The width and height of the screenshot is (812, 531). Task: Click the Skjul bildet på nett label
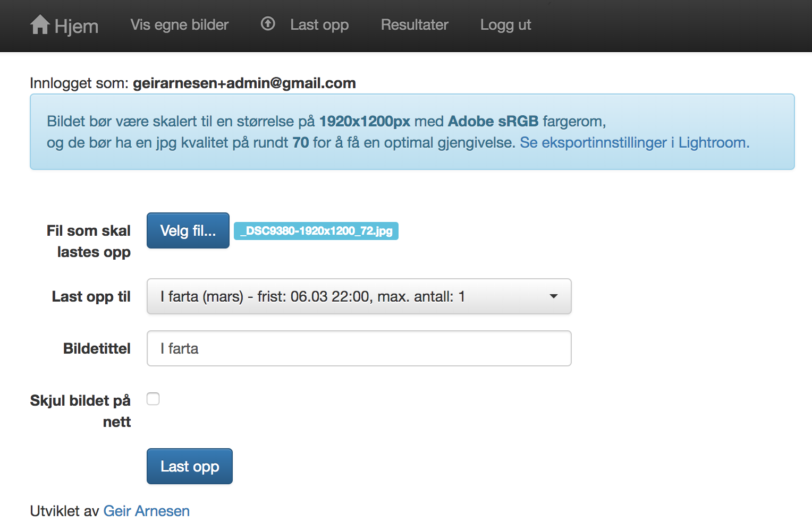(x=81, y=411)
